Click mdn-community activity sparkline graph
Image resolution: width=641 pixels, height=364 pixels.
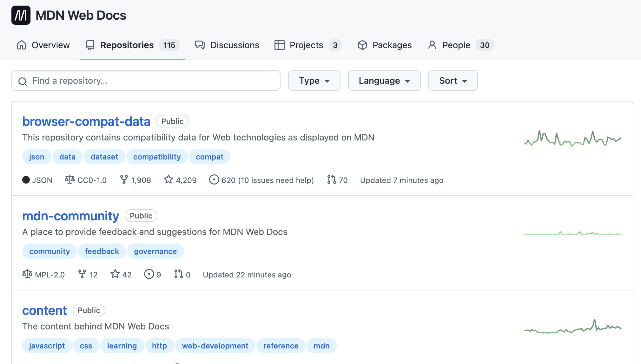tap(573, 234)
